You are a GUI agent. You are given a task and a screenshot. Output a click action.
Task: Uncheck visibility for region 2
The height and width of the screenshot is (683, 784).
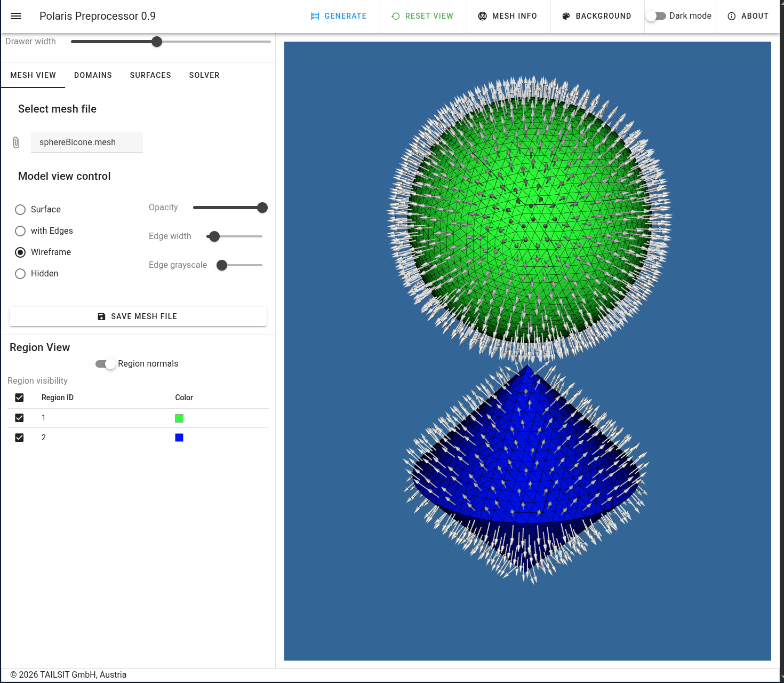pyautogui.click(x=19, y=438)
